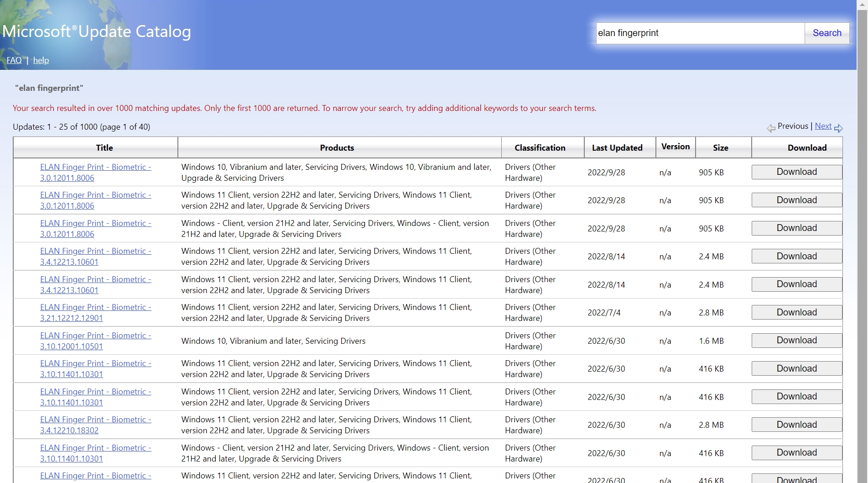Screen dimensions: 868x483
Task: Open ELAN 3.10.11401.10301 Windows 21H2 entry
Action: [x=96, y=453]
